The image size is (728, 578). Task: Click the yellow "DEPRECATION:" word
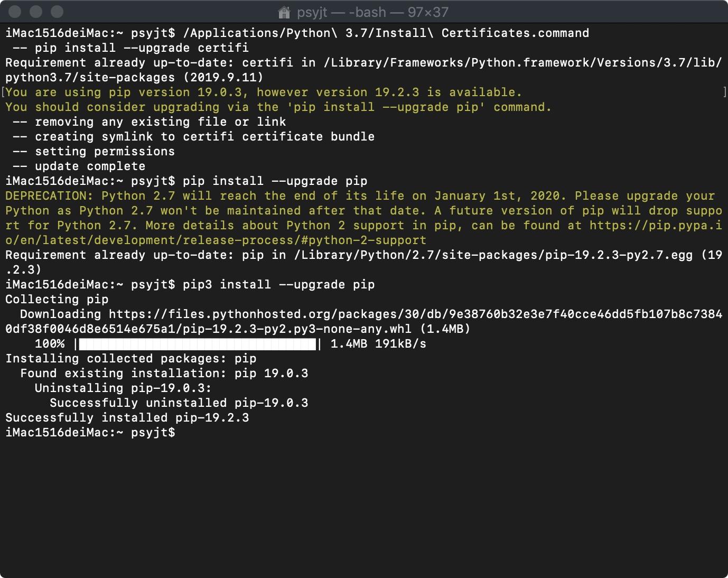(x=49, y=196)
